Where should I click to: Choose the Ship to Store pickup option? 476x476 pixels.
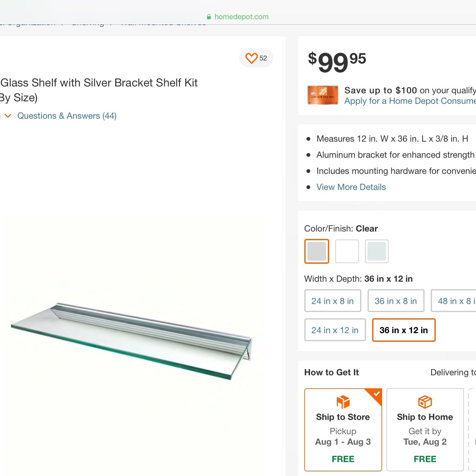(343, 430)
